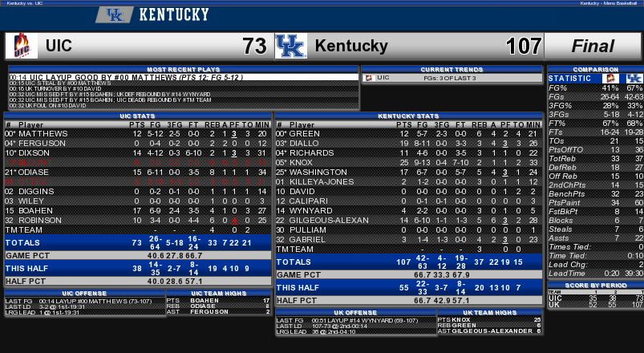This screenshot has width=644, height=353.
Task: Select the Kentucky Stats panel header
Action: coord(409,116)
